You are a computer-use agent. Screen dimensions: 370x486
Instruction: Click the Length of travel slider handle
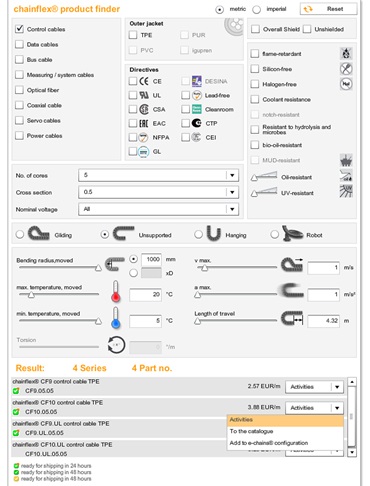(197, 321)
